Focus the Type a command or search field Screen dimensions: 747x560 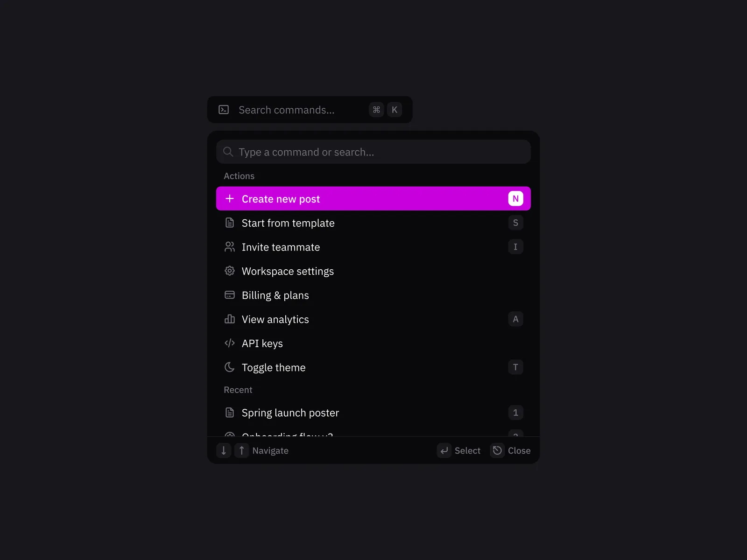click(x=373, y=152)
